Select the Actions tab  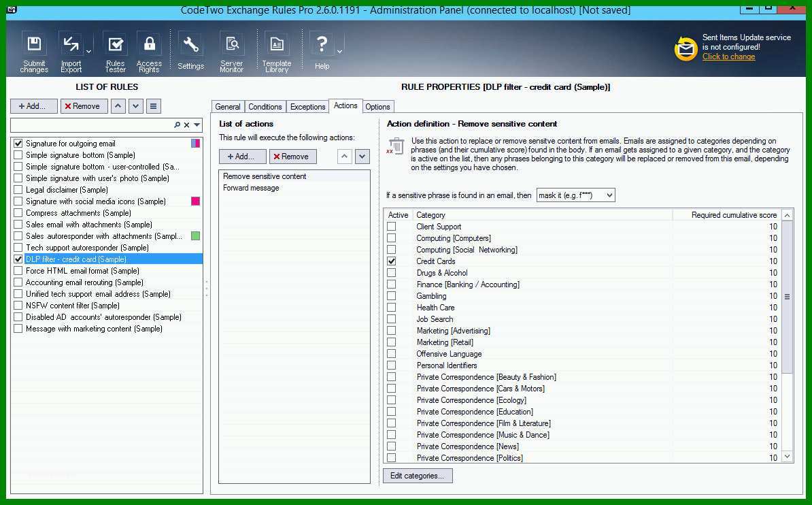click(345, 105)
